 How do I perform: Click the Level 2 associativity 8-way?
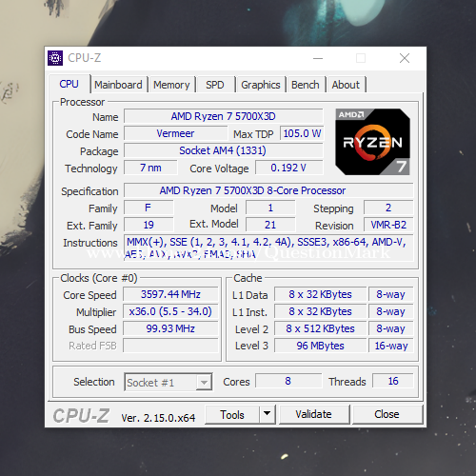click(391, 328)
